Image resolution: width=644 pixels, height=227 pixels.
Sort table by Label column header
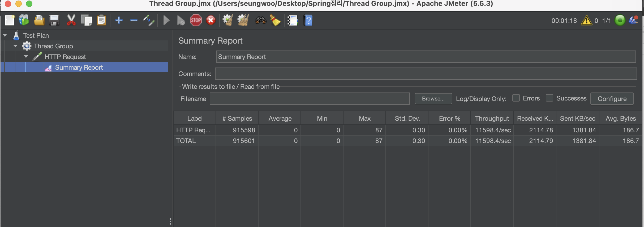(x=195, y=118)
